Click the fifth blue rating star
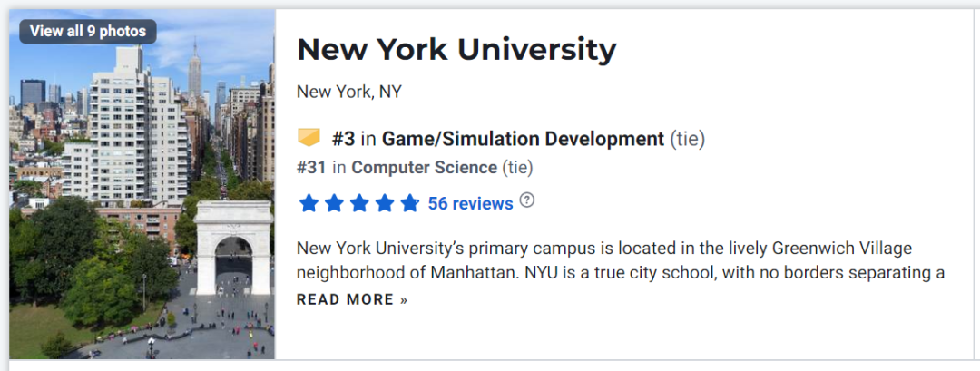Viewport: 980px width, 371px height. pyautogui.click(x=409, y=203)
